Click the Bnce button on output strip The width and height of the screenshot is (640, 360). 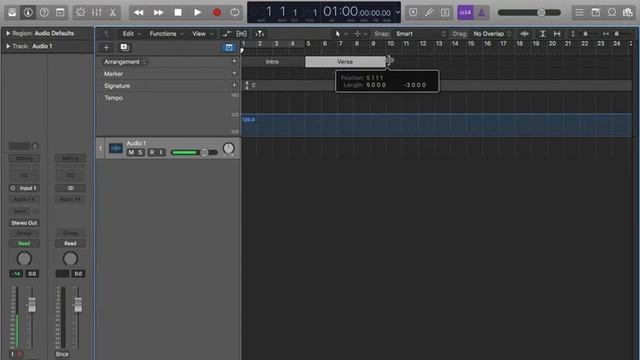[x=62, y=354]
